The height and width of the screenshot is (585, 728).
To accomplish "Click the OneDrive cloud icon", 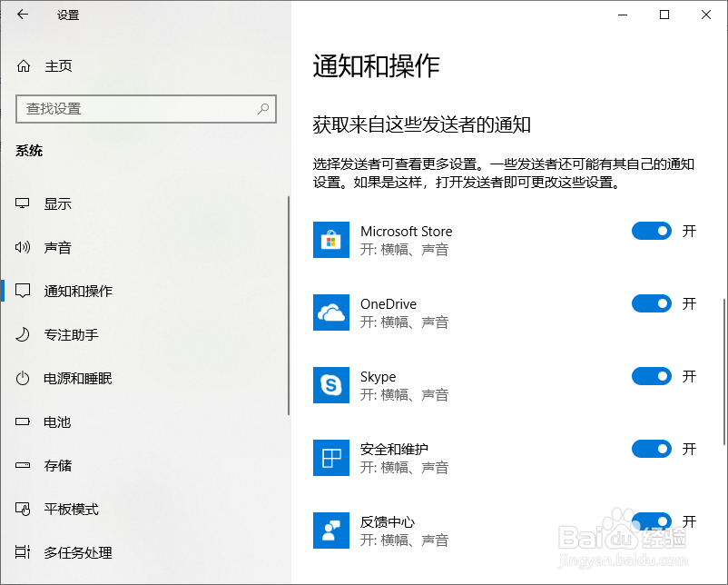I will (331, 312).
